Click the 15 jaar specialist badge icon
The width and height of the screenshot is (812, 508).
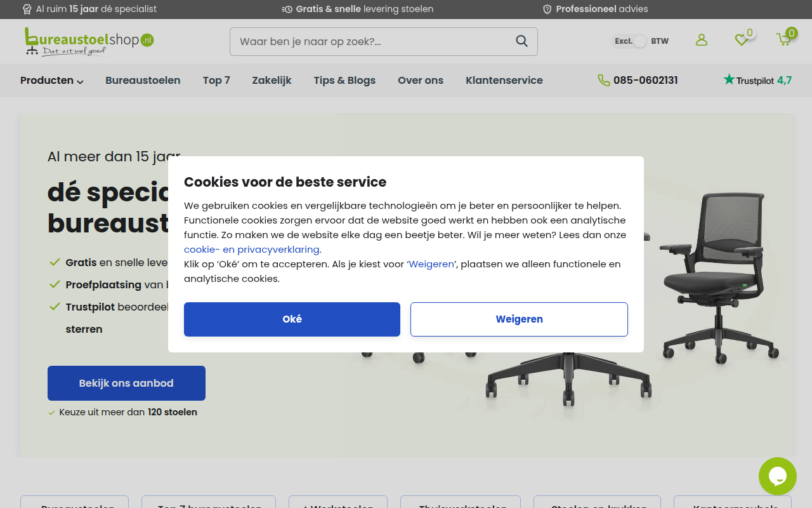(27, 9)
